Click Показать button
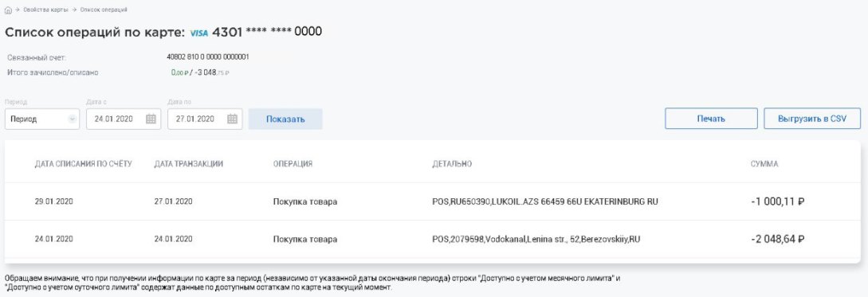The width and height of the screenshot is (868, 297). pos(285,119)
